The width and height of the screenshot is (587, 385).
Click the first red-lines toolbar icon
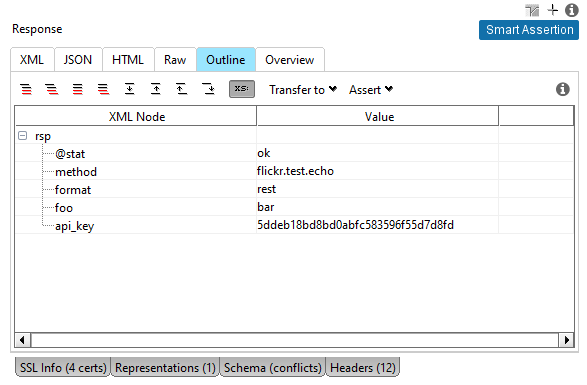(x=26, y=89)
